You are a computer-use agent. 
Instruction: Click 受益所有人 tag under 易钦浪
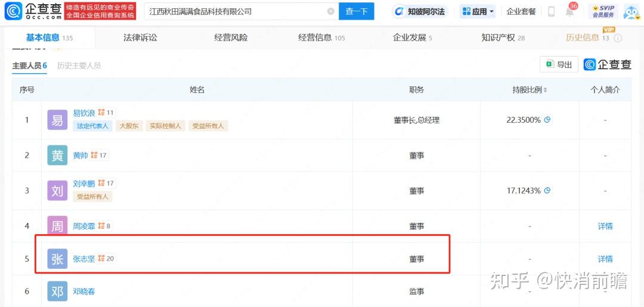208,126
